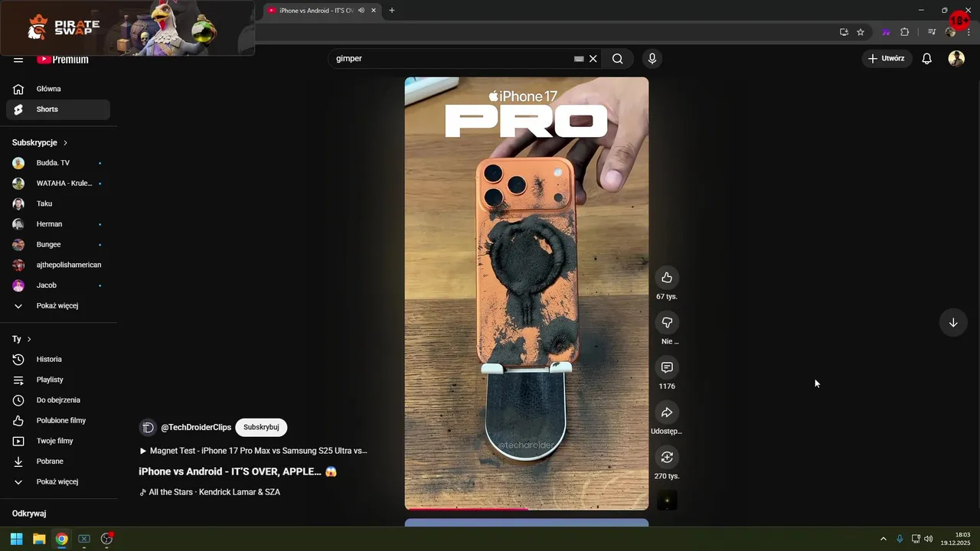Open Do obejrzenia list
Image resolution: width=980 pixels, height=551 pixels.
point(58,400)
